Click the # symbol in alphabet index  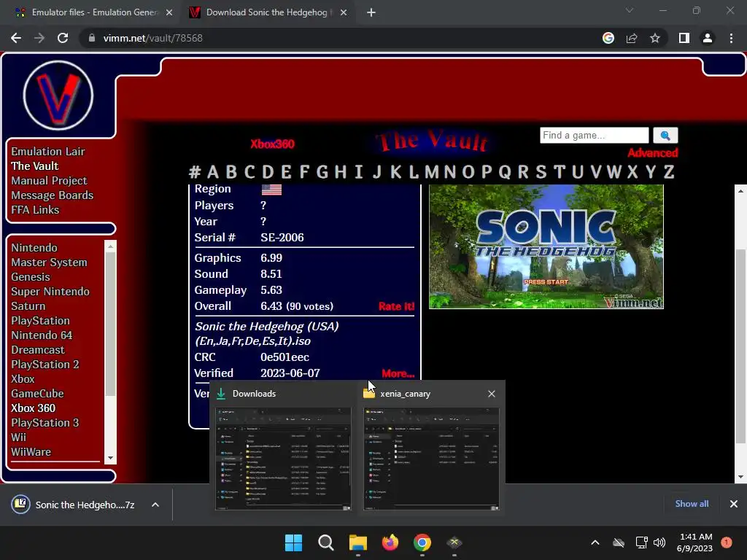[x=194, y=172]
